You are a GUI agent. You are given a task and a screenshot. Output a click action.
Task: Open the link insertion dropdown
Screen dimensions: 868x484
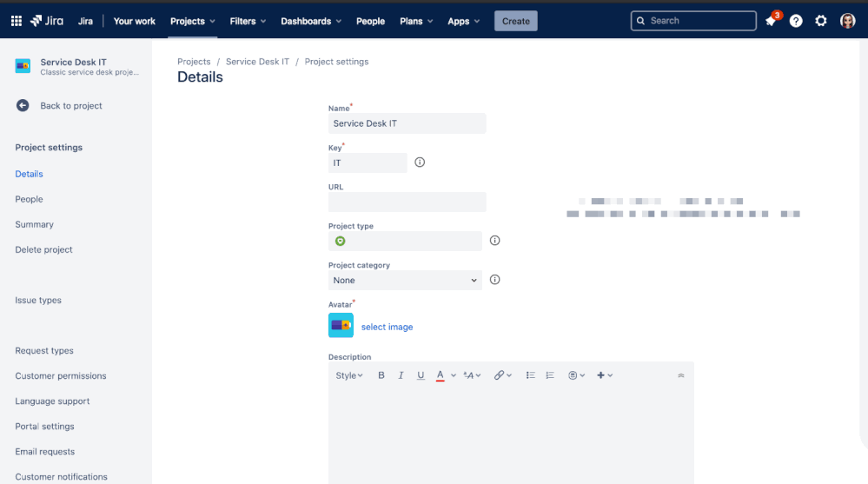[503, 375]
